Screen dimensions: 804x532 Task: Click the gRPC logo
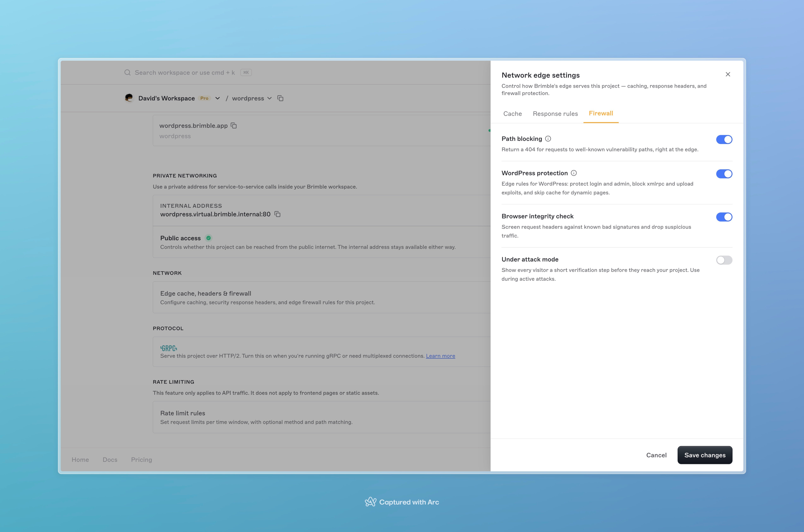pos(169,348)
